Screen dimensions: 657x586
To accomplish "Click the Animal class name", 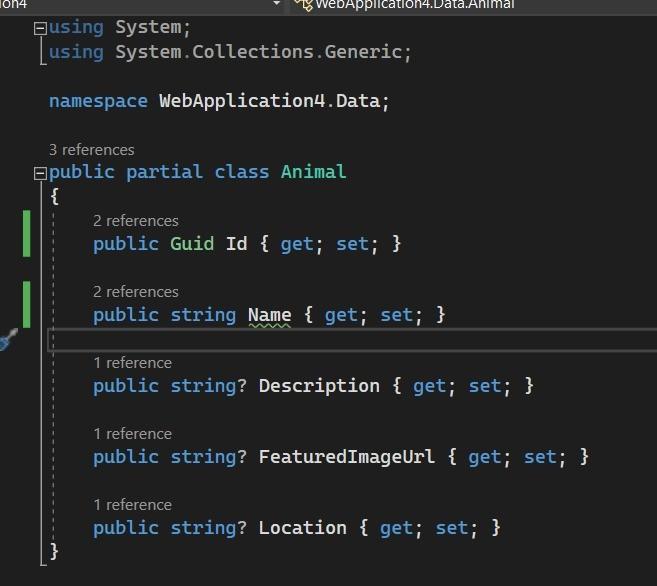I will 313,172.
